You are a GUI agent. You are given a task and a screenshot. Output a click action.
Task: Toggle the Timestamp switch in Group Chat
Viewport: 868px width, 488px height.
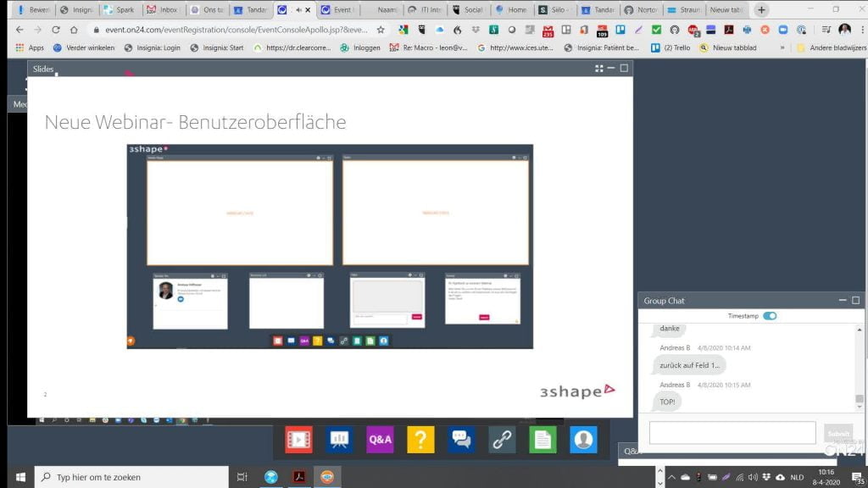(x=770, y=316)
